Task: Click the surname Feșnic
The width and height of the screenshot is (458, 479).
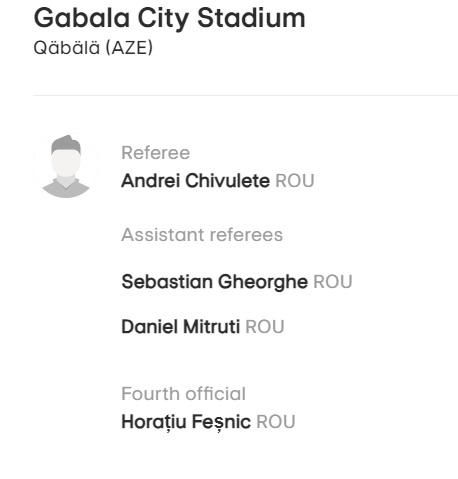Action: pos(221,422)
